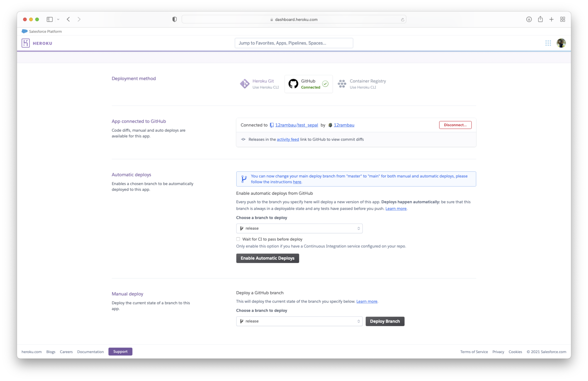This screenshot has height=381, width=588.
Task: Open Documentation footer link
Action: tap(90, 352)
